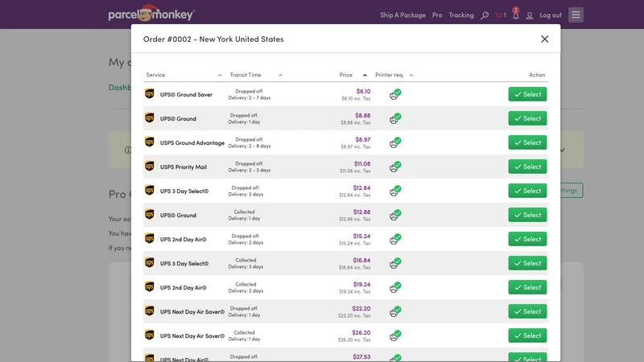Click printer icon in $8.88 row
This screenshot has height=362, width=644.
(x=395, y=118)
